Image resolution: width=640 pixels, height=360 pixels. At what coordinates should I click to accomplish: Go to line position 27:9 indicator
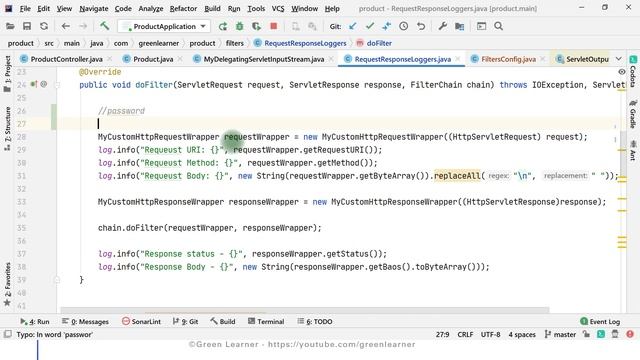442,334
